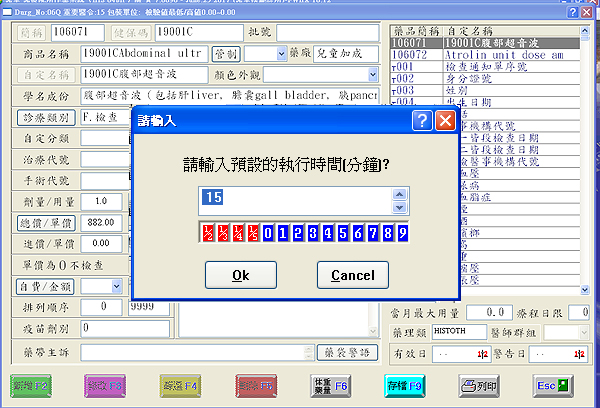Viewport: 600px width, 408px height.
Task: Confirm with the Ok button
Action: pos(240,275)
